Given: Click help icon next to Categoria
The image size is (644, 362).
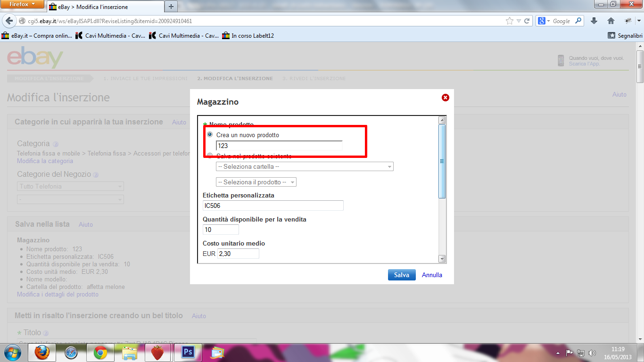Looking at the screenshot, I should [x=56, y=144].
